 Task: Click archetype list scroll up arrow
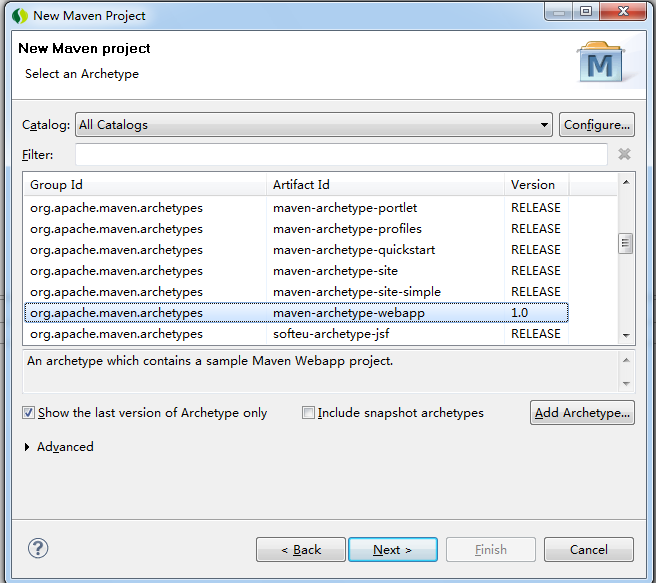pyautogui.click(x=626, y=182)
